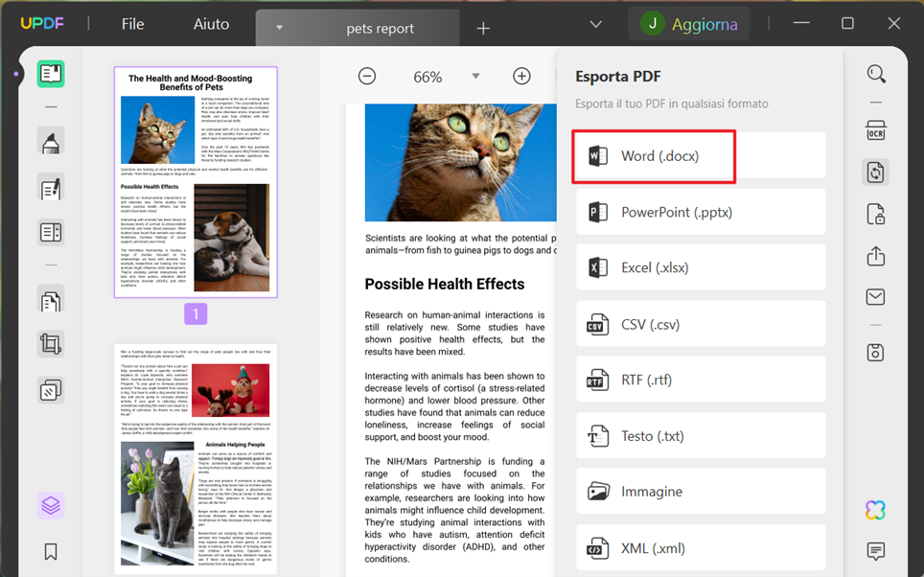The height and width of the screenshot is (577, 924).
Task: Open the Organize Pages tool
Action: point(51,301)
